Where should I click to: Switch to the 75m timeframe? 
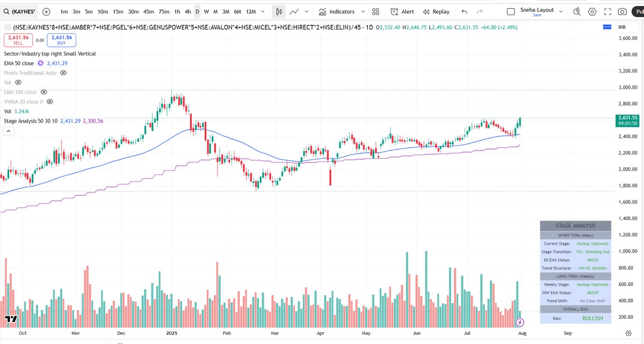164,11
